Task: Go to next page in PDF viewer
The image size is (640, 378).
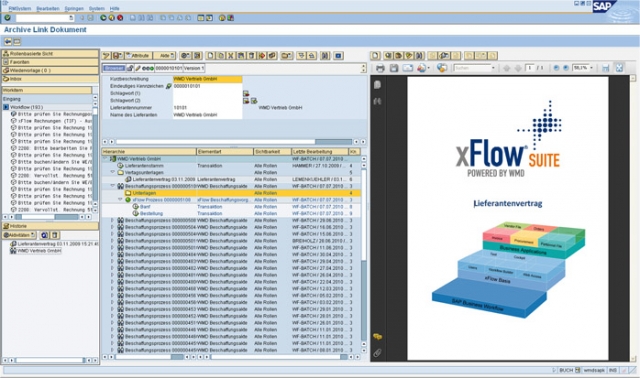Action: tap(518, 68)
